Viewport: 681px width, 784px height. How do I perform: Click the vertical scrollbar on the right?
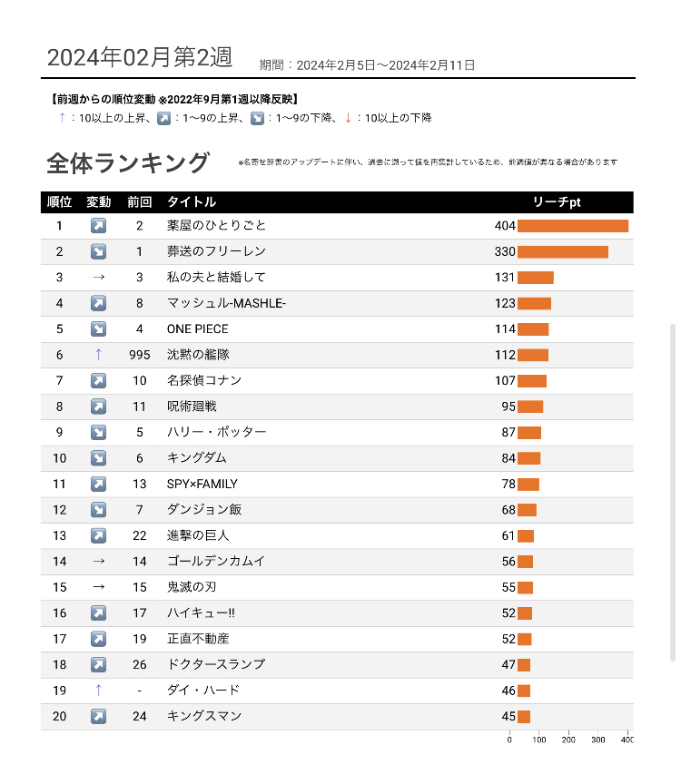(x=673, y=493)
